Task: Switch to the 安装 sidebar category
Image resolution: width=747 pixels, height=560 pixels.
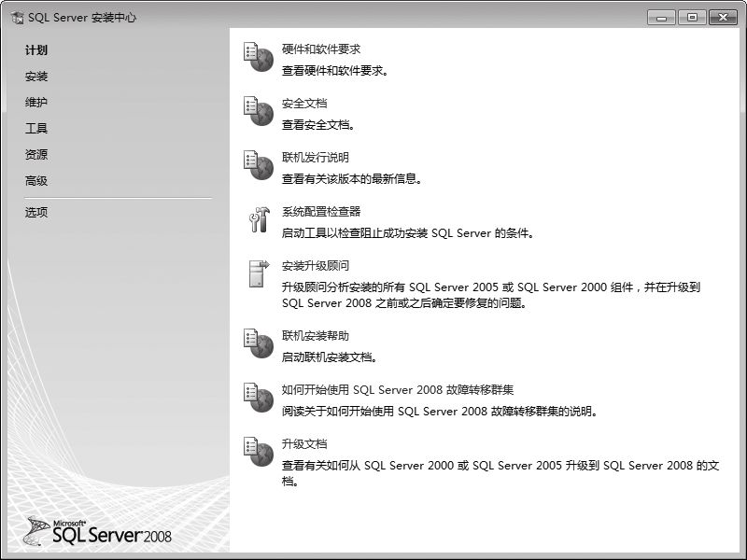Action: click(x=36, y=77)
